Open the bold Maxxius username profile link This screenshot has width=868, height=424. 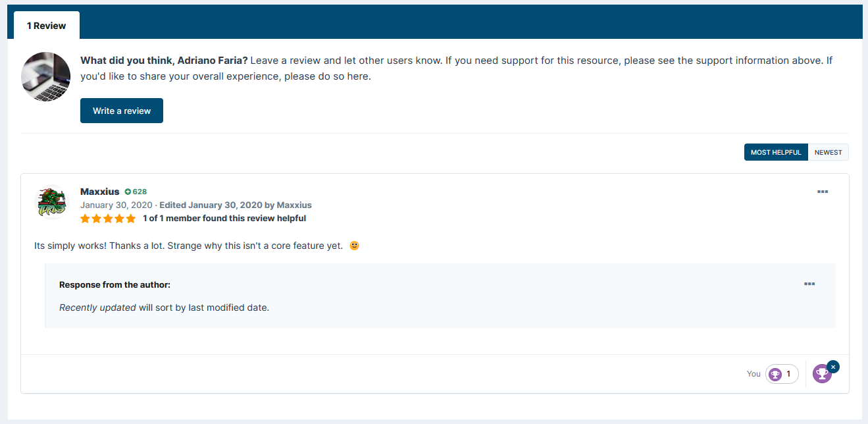click(x=100, y=192)
